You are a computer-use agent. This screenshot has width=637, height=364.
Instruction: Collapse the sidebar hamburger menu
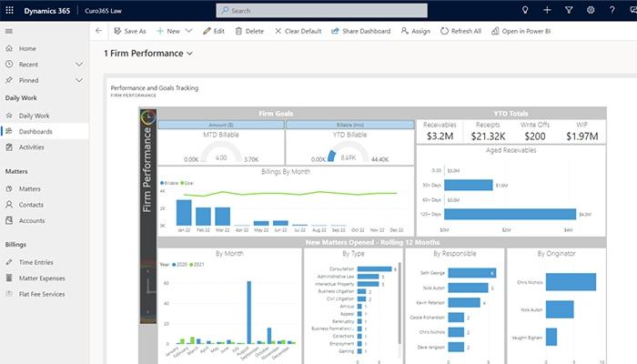pos(9,31)
